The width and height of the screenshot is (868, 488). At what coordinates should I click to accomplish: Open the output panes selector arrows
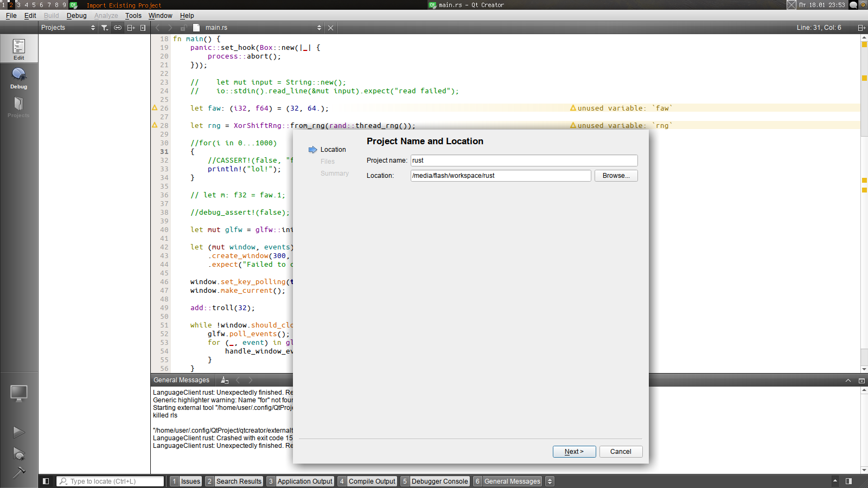point(550,481)
